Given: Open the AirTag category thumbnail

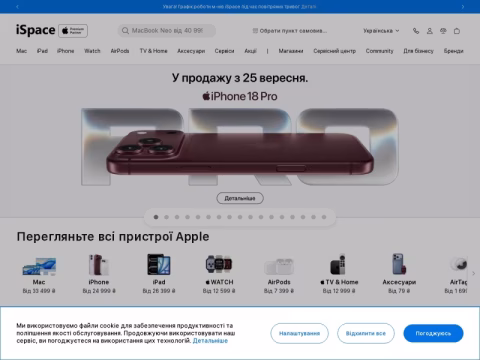Looking at the screenshot, I should pyautogui.click(x=459, y=264).
